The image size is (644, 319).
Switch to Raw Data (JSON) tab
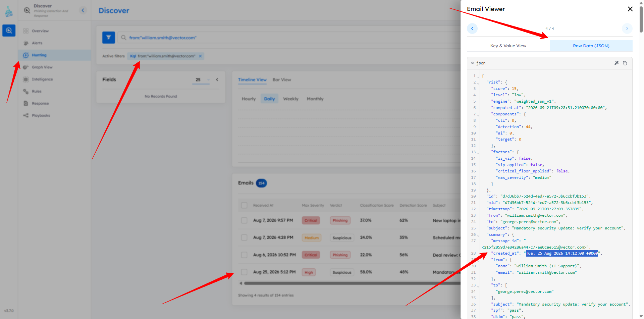click(x=591, y=46)
